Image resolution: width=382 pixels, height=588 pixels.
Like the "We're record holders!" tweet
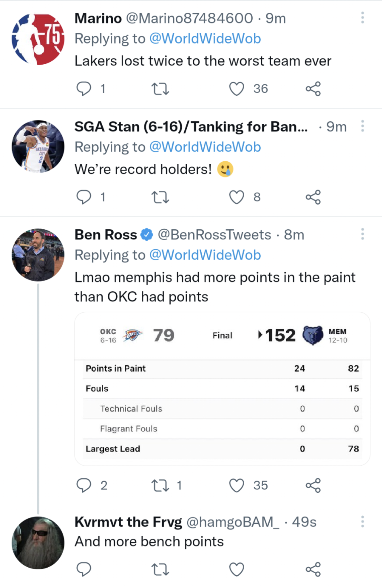point(237,197)
